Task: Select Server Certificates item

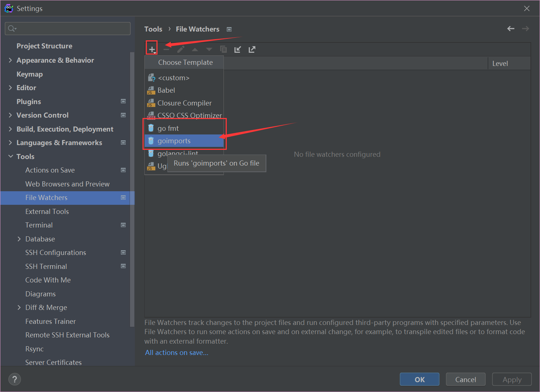Action: pos(53,362)
